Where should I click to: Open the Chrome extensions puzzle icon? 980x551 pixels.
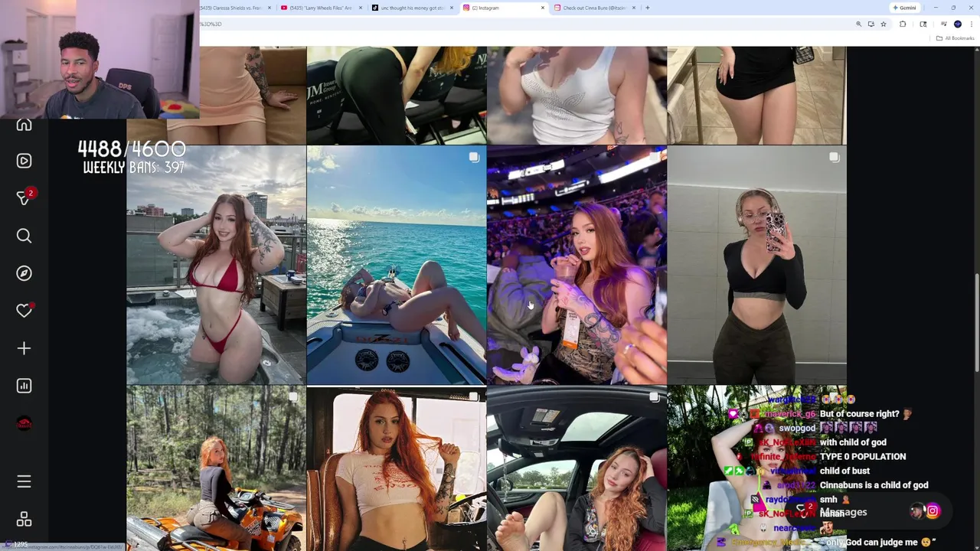click(903, 24)
